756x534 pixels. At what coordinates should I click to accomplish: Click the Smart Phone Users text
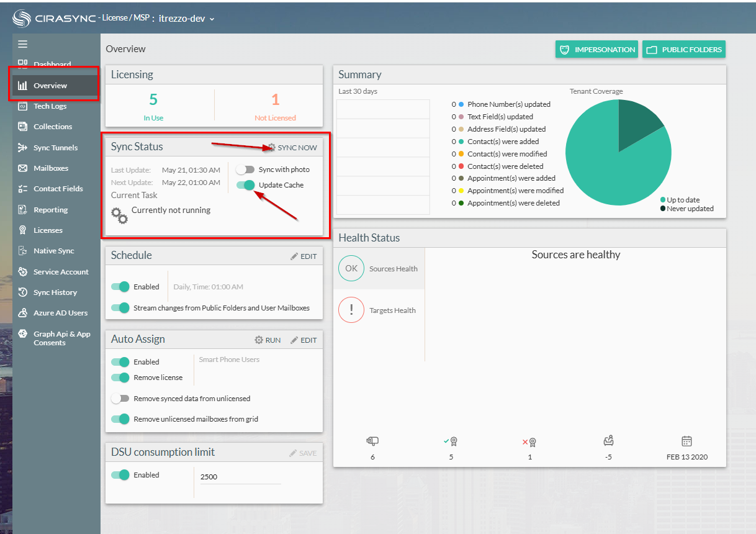229,360
